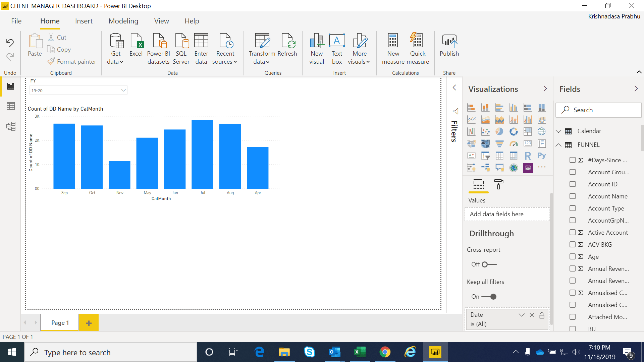Select the stacked column chart visual
This screenshot has width=644, height=362.
[x=485, y=108]
